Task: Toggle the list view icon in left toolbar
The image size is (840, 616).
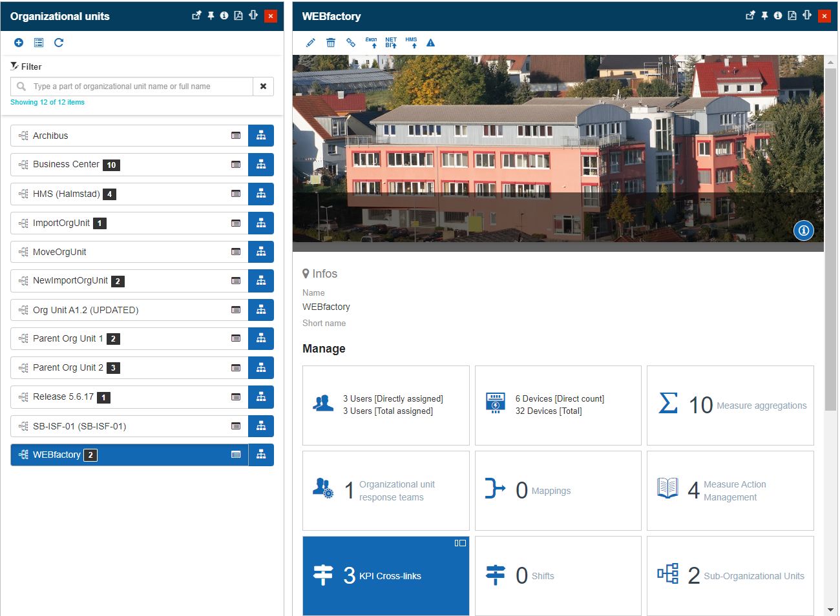Action: click(39, 43)
